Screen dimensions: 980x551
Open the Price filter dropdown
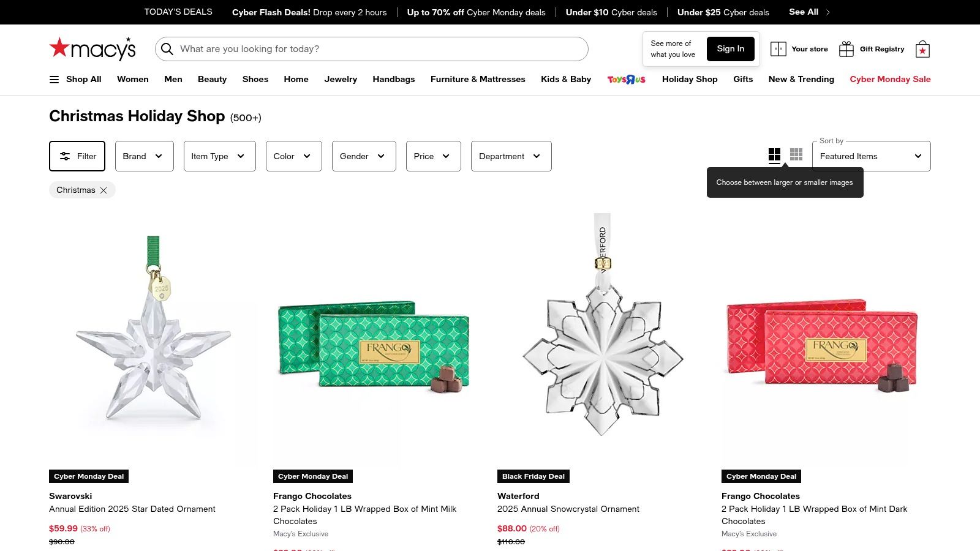pos(433,156)
